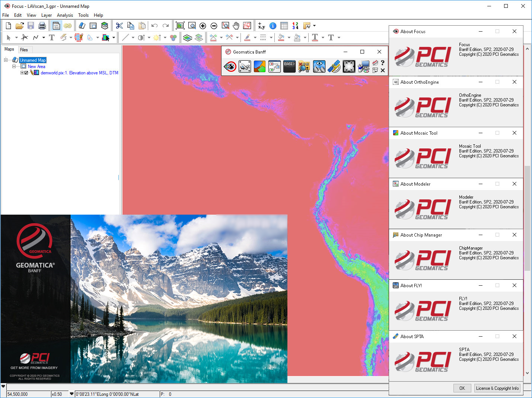Screen dimensions: 532x398
Task: Select the Pan hand tool
Action: pyautogui.click(x=236, y=26)
